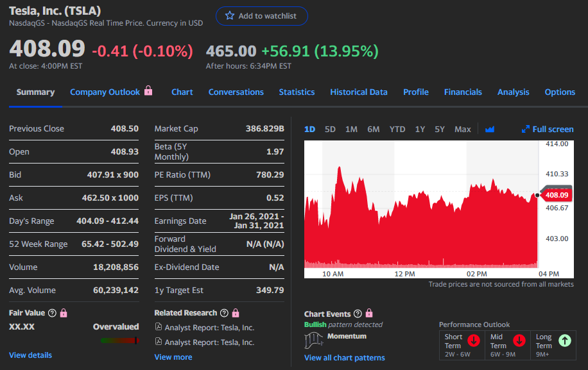Screen dimensions: 588x370
Task: Click the Mid Term red down arrow
Action: (x=519, y=341)
